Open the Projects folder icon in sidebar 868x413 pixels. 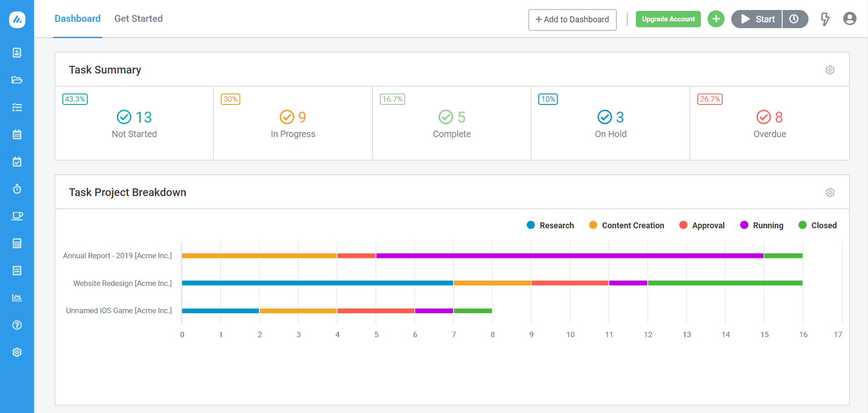coord(17,80)
